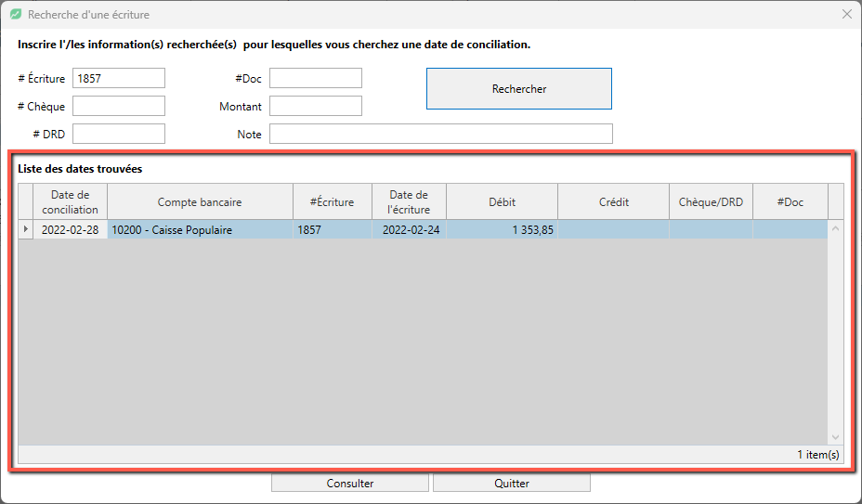Click the scroll down arrow of results list
This screenshot has height=504, width=862.
click(836, 437)
